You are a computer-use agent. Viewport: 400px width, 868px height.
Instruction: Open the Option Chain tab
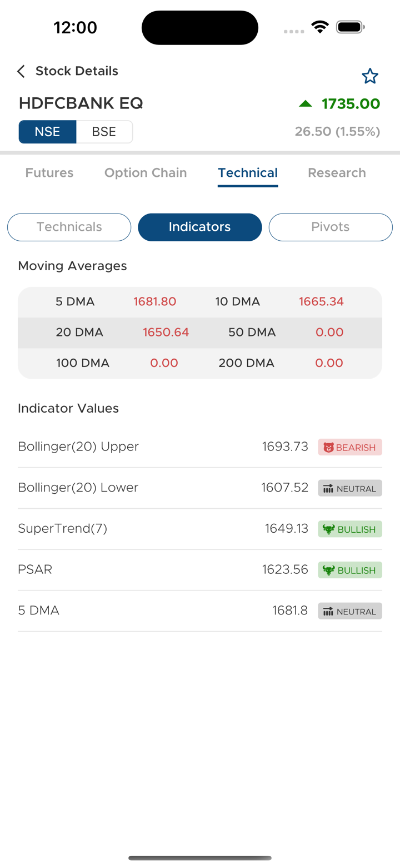(146, 173)
